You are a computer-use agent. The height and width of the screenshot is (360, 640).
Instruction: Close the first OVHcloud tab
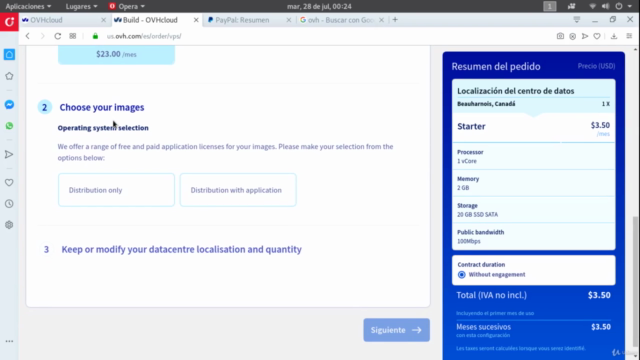103,20
